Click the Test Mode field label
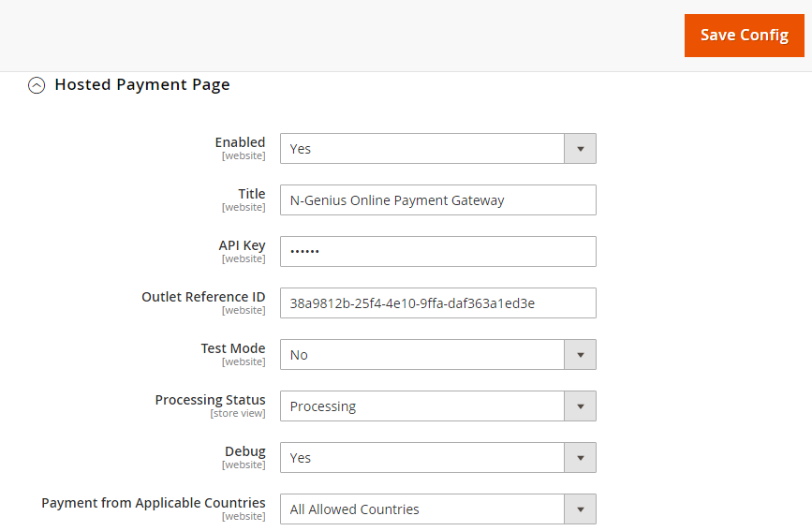 point(232,348)
